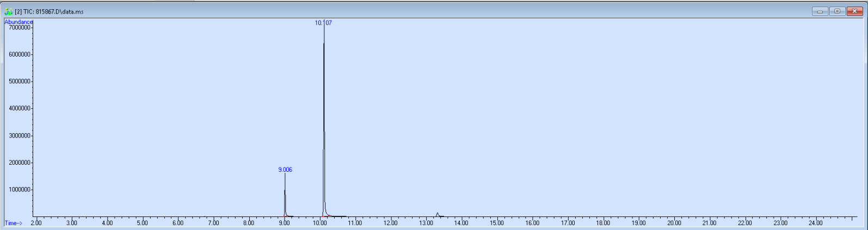Click the Abundance axis label
868x230 pixels.
19,22
